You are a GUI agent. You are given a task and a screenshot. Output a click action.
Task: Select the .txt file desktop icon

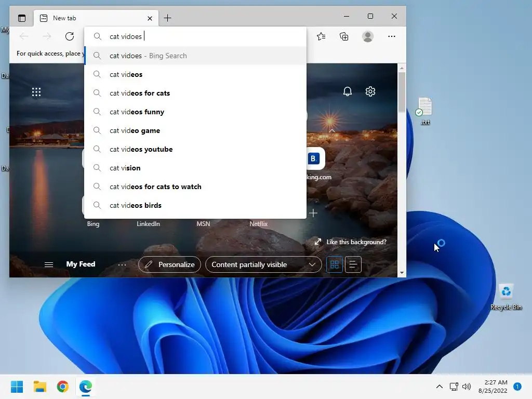tap(425, 111)
